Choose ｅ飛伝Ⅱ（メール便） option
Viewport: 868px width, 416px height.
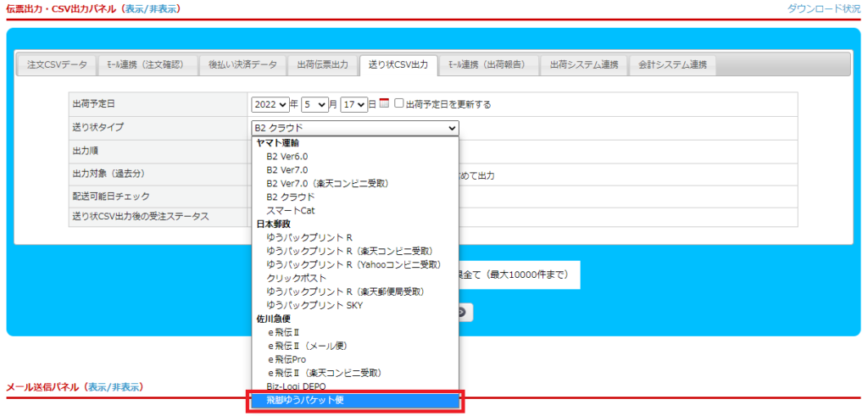[355, 345]
